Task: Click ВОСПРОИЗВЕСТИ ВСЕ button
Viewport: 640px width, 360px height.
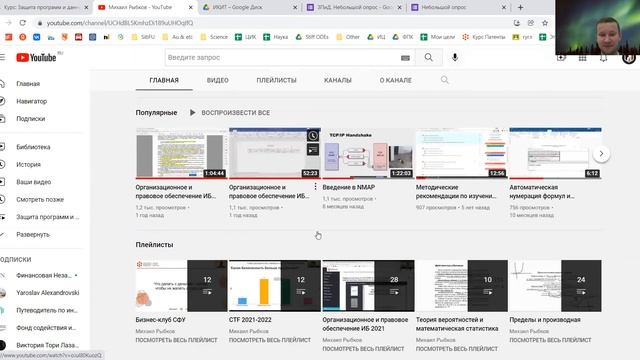Action: pos(230,113)
